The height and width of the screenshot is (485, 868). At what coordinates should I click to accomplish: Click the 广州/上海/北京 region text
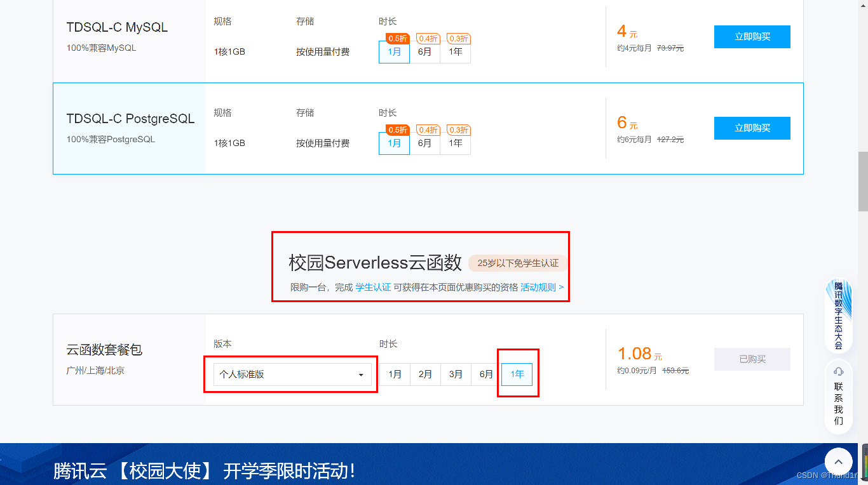pos(95,371)
